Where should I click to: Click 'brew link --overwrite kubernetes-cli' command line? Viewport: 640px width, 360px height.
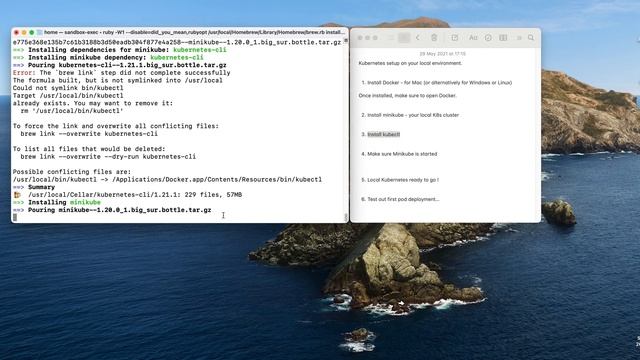point(89,134)
